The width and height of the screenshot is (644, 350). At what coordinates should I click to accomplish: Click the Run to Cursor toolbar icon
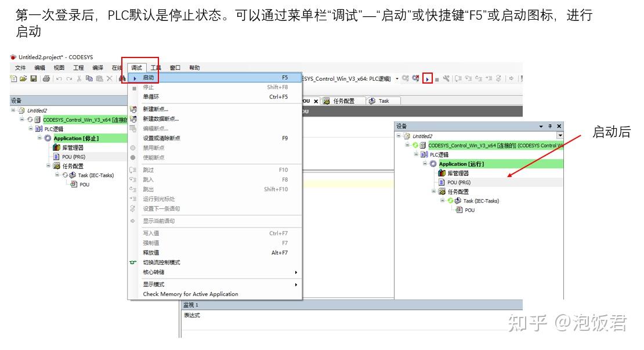[x=489, y=78]
